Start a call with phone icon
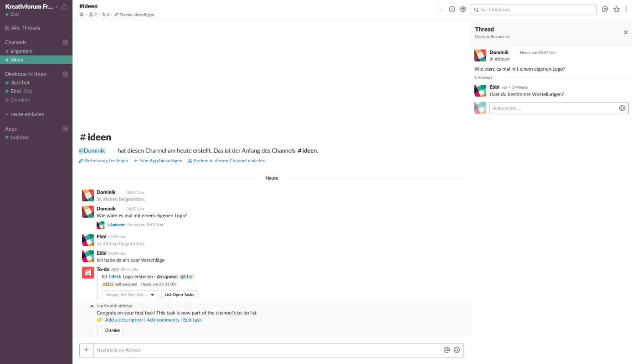 click(441, 9)
